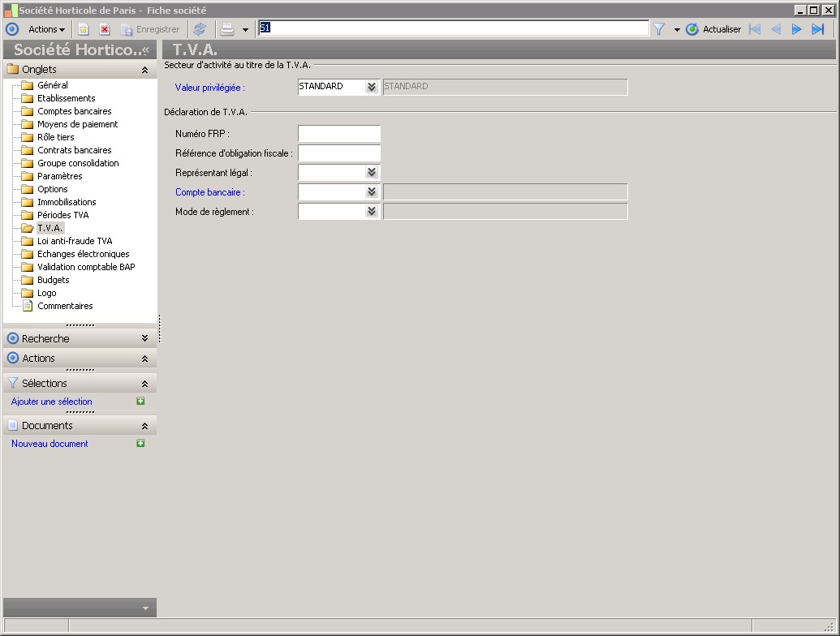
Task: Open Compte bancaire dropdown
Action: [x=372, y=191]
